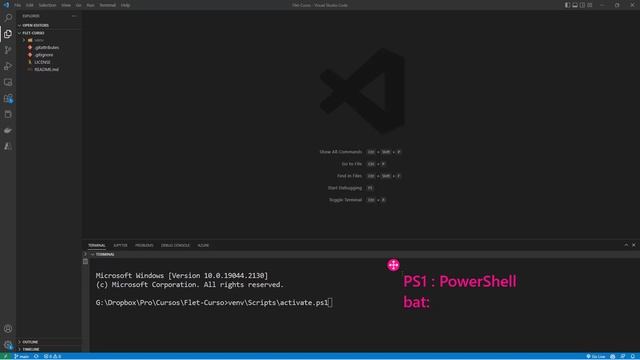Image resolution: width=640 pixels, height=360 pixels.
Task: Switch to the Jupyter panel tab
Action: pyautogui.click(x=120, y=245)
